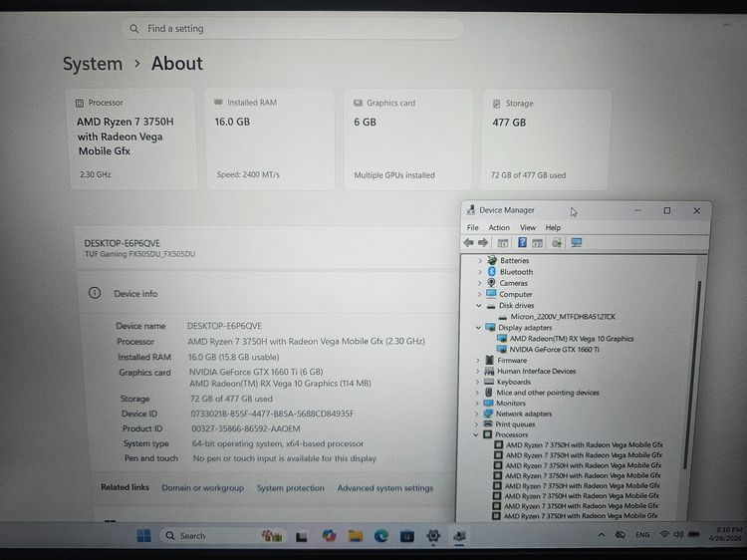Go back to System in the breadcrumb

click(93, 64)
